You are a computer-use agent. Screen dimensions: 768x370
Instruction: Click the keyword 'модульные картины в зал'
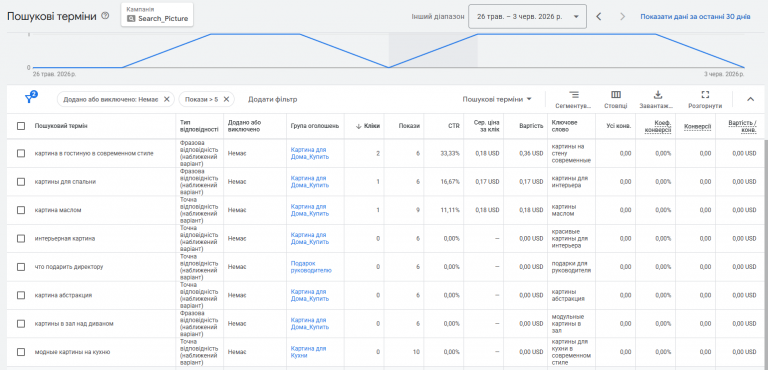click(568, 324)
